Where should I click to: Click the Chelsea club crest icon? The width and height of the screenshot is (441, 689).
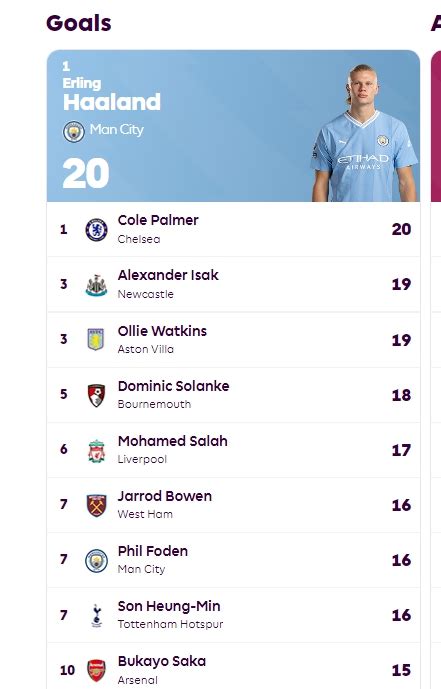(x=97, y=230)
